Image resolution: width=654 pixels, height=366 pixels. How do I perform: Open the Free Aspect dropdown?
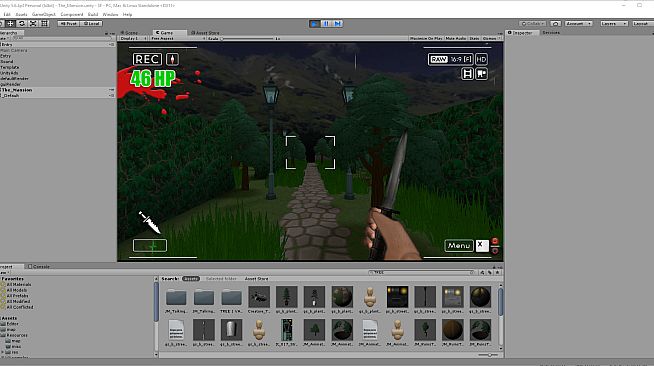tap(178, 38)
